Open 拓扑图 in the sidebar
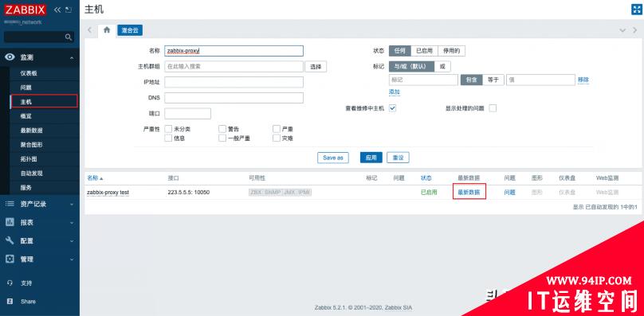The height and width of the screenshot is (316, 644). coord(29,159)
